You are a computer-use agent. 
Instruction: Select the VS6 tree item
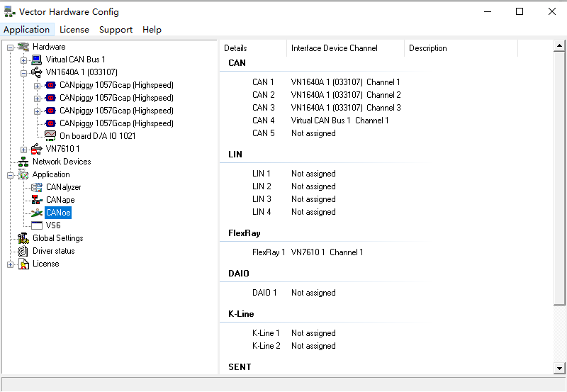tap(53, 225)
